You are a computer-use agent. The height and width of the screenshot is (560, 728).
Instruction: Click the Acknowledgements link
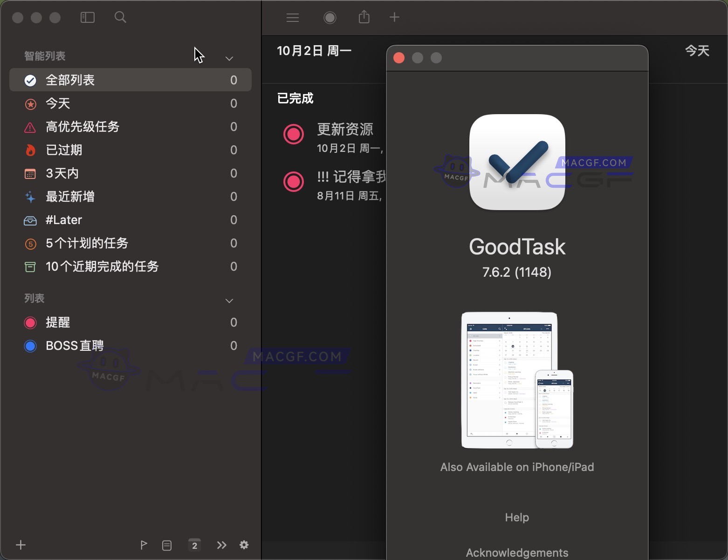coord(516,553)
